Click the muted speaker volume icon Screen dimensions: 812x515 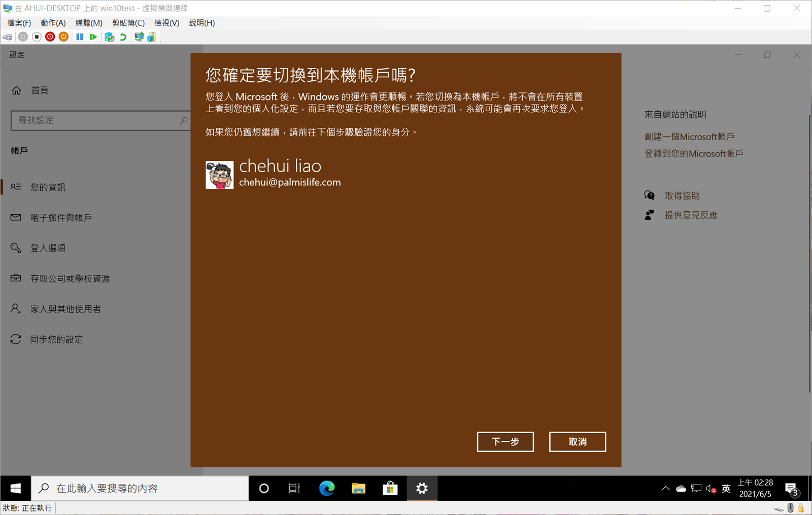[x=711, y=489]
